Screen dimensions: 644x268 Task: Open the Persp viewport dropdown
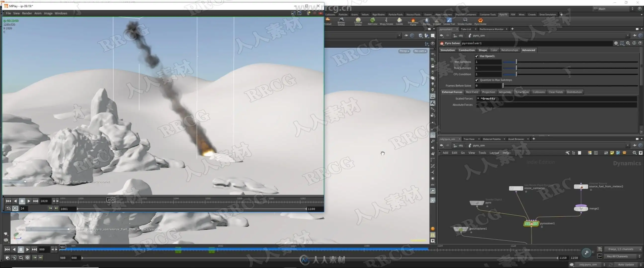(x=404, y=51)
